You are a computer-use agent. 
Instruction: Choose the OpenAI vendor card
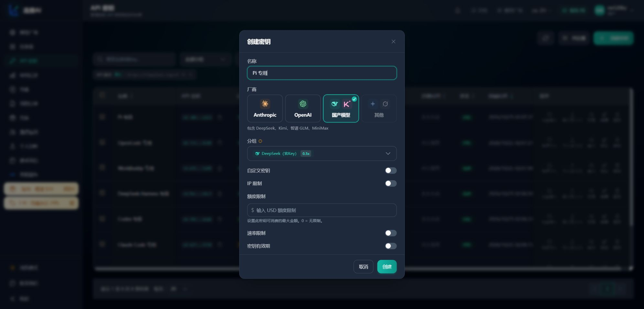coord(303,109)
